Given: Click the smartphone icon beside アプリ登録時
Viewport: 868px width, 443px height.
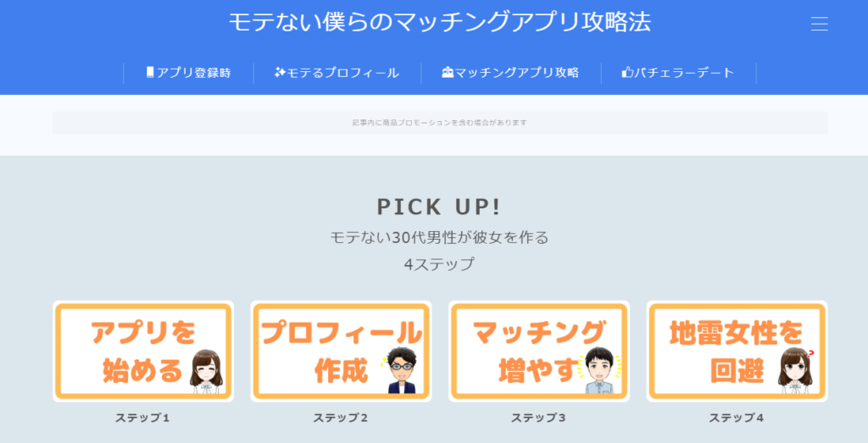Looking at the screenshot, I should (150, 73).
